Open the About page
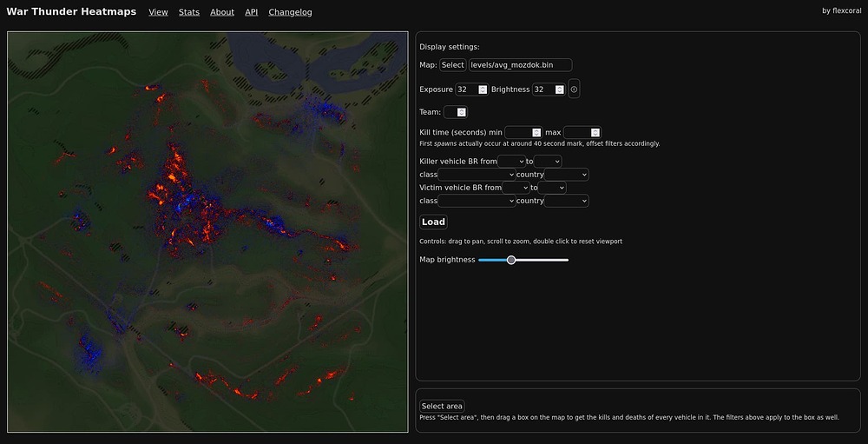This screenshot has height=444, width=868. [222, 12]
